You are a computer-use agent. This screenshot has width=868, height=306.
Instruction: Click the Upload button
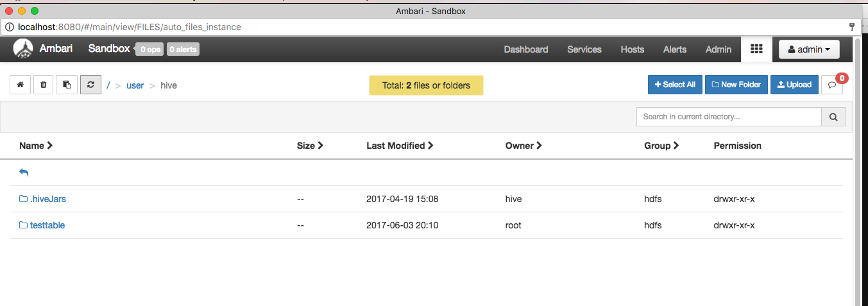(794, 85)
